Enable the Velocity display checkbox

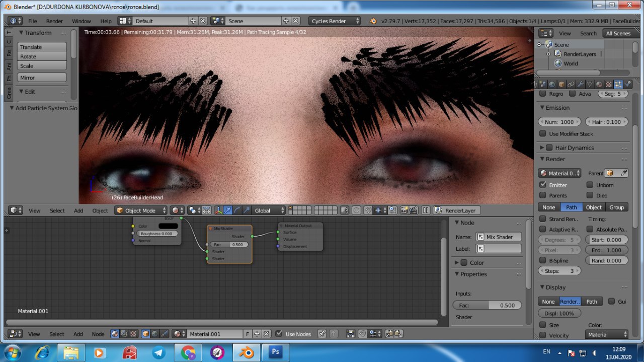point(543,335)
